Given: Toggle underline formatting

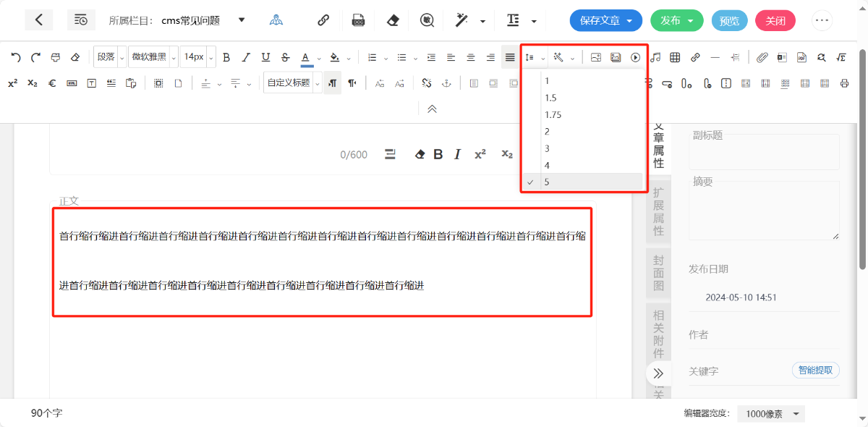Looking at the screenshot, I should click(x=265, y=57).
